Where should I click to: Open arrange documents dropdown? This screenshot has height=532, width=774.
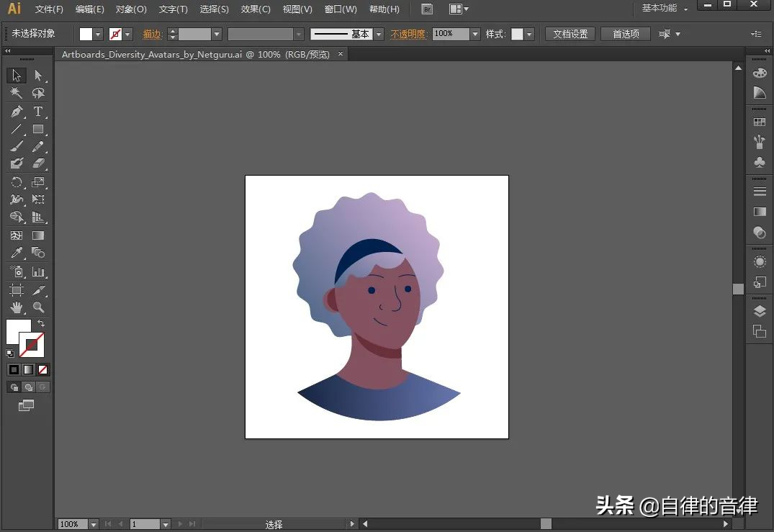click(459, 9)
